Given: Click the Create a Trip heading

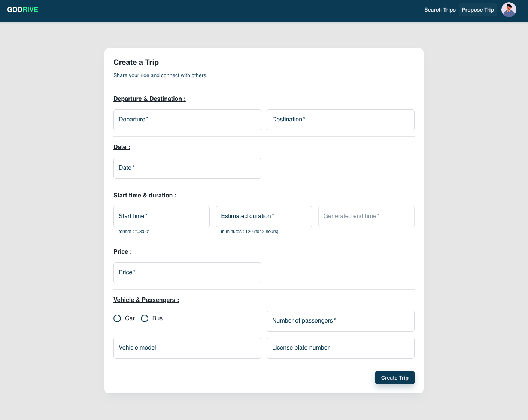Looking at the screenshot, I should 136,62.
